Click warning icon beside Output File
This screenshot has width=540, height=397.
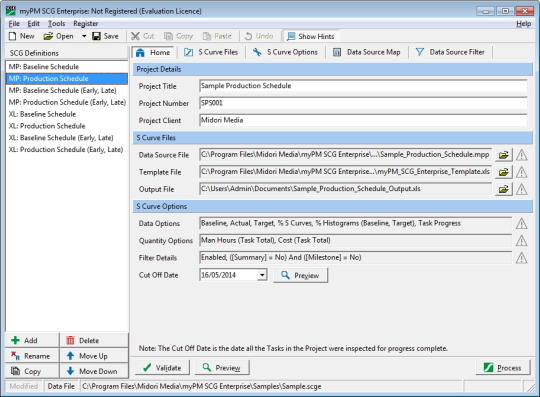point(521,189)
